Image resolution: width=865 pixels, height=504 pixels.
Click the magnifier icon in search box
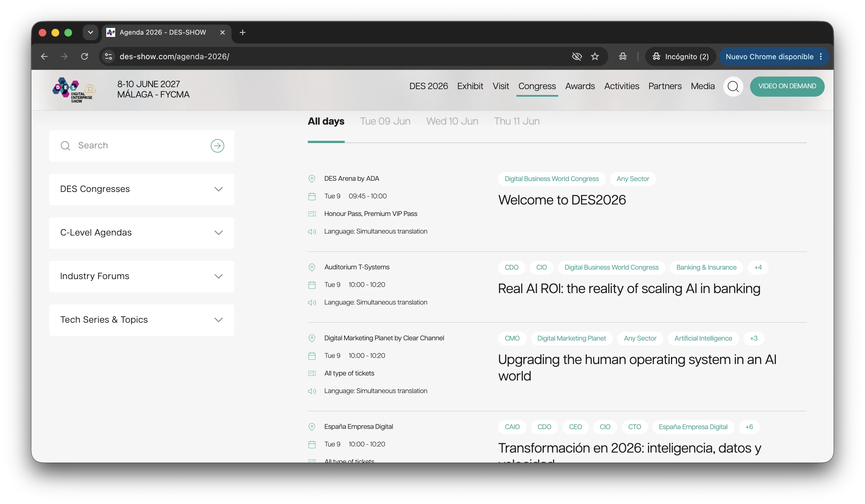[x=65, y=146]
